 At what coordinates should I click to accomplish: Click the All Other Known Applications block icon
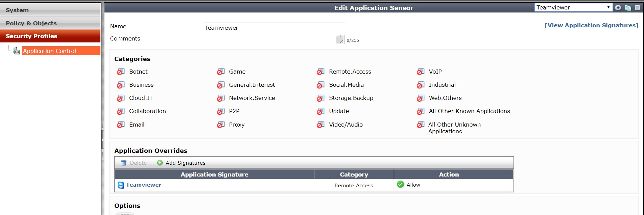click(x=421, y=111)
